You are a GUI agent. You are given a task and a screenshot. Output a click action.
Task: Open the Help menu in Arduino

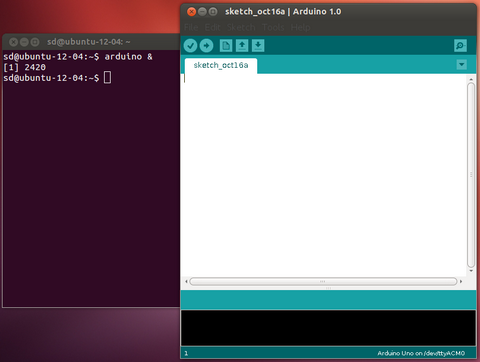[x=300, y=27]
